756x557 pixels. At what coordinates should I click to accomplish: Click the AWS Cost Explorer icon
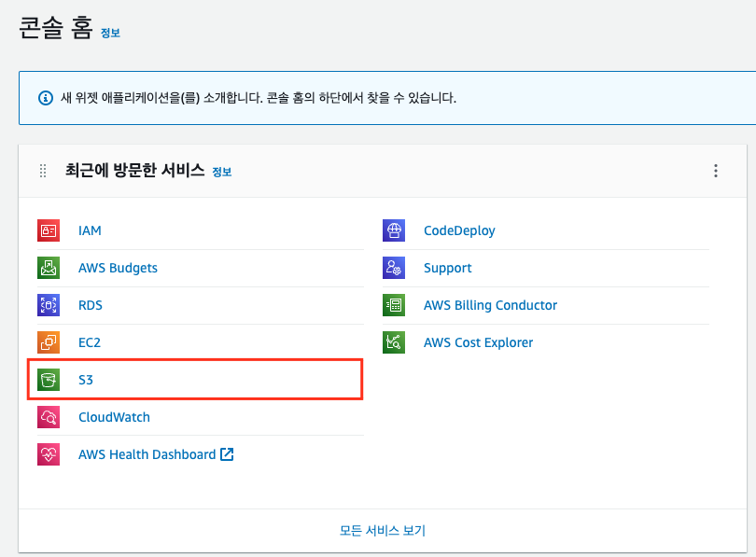click(394, 342)
